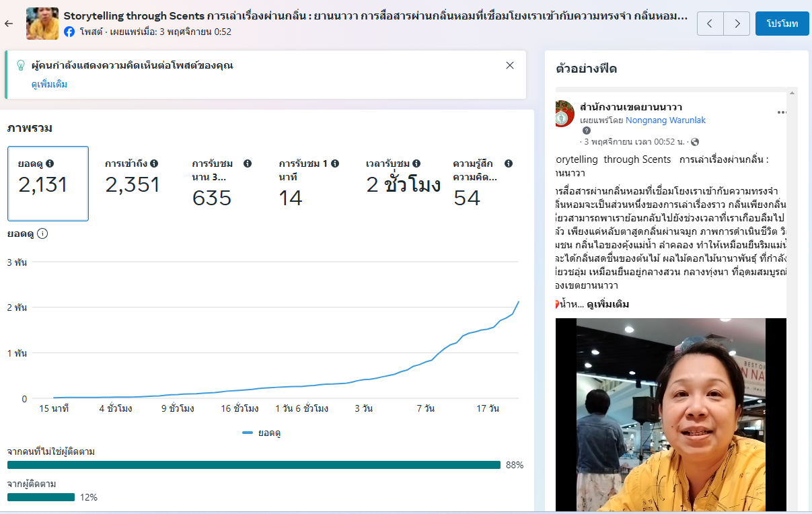Go to next post with right chevron
Screen dimensions: 812x514
click(x=737, y=24)
